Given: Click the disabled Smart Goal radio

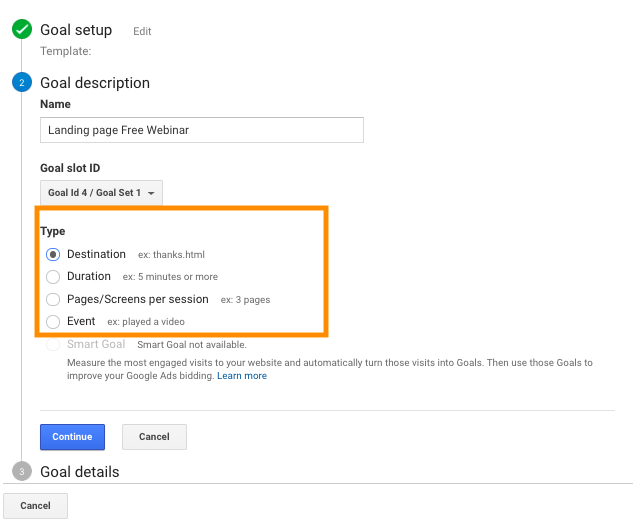Looking at the screenshot, I should click(x=54, y=345).
